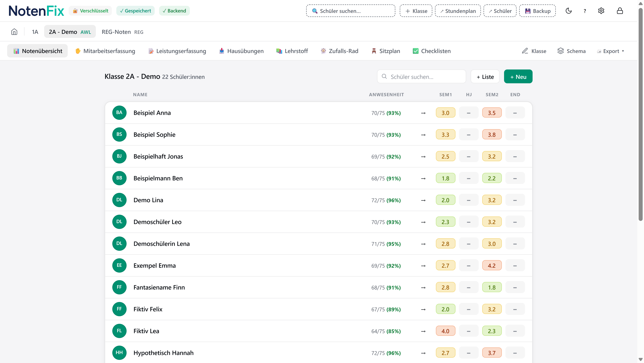Click attendance 64/75 (85%) for Fiktiv Lea
This screenshot has width=644, height=363.
point(386,331)
